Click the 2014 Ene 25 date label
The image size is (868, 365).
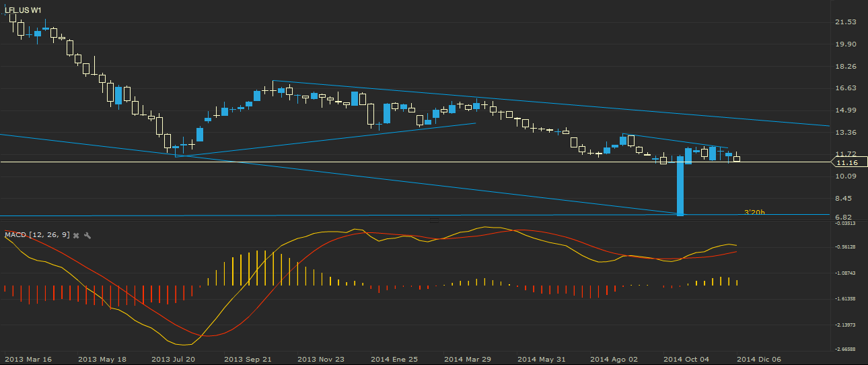tap(394, 359)
